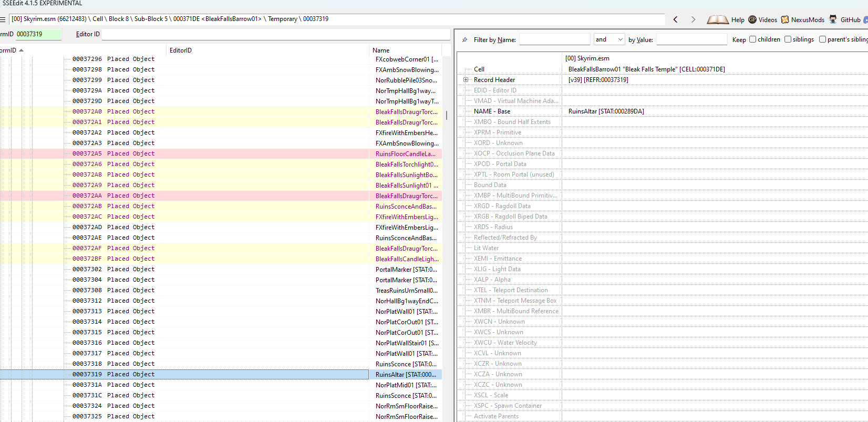Expand the Record Header row
The image size is (868, 422).
466,80
